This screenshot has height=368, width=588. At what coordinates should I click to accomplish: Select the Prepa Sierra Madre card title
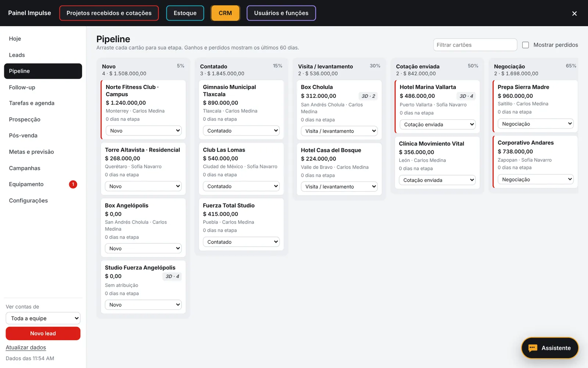[x=523, y=87]
